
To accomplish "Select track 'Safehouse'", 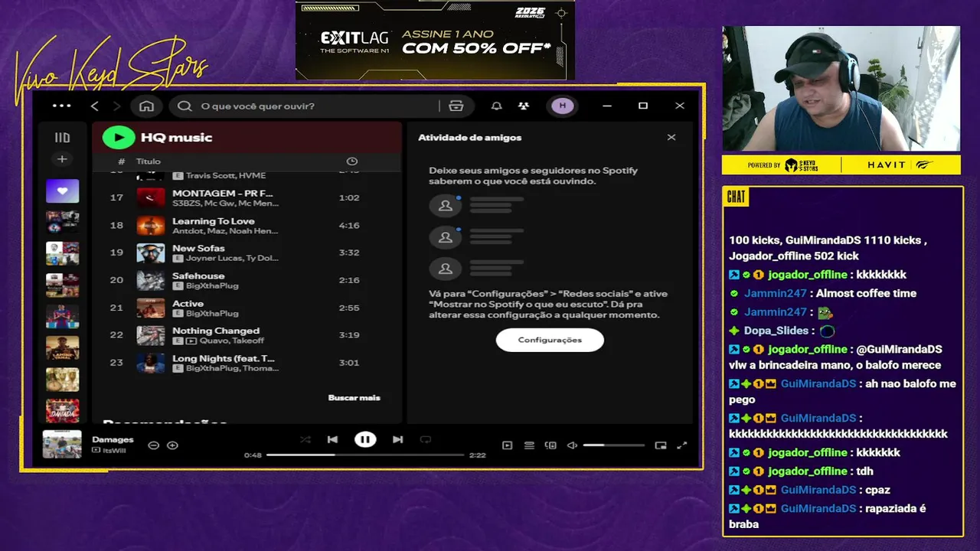I will click(247, 280).
